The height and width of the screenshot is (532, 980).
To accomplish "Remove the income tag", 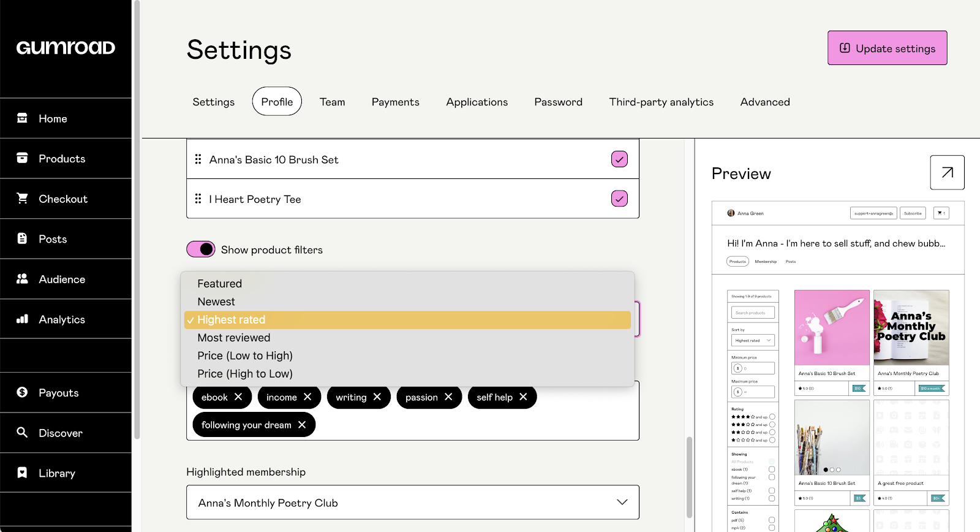I will tap(307, 397).
